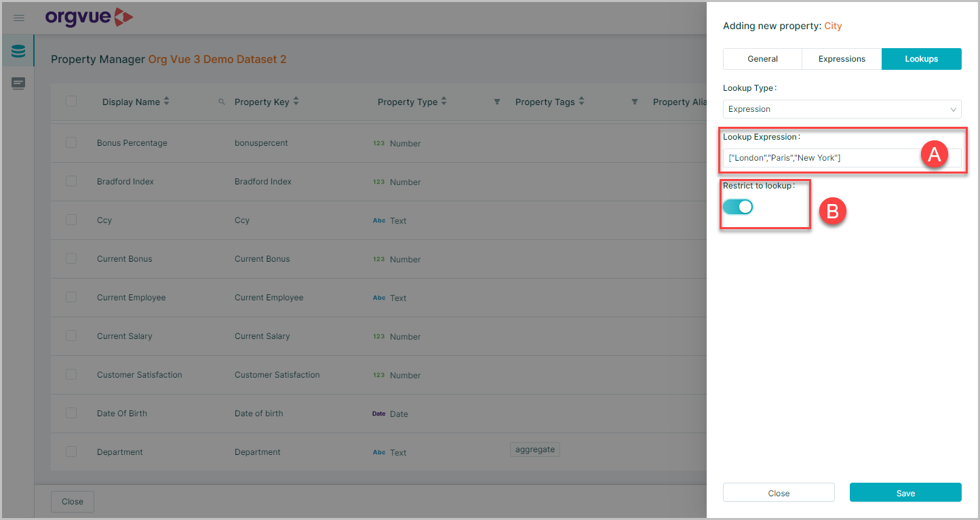Viewport: 980px width, 520px height.
Task: Open the comments sidebar icon
Action: (x=18, y=83)
